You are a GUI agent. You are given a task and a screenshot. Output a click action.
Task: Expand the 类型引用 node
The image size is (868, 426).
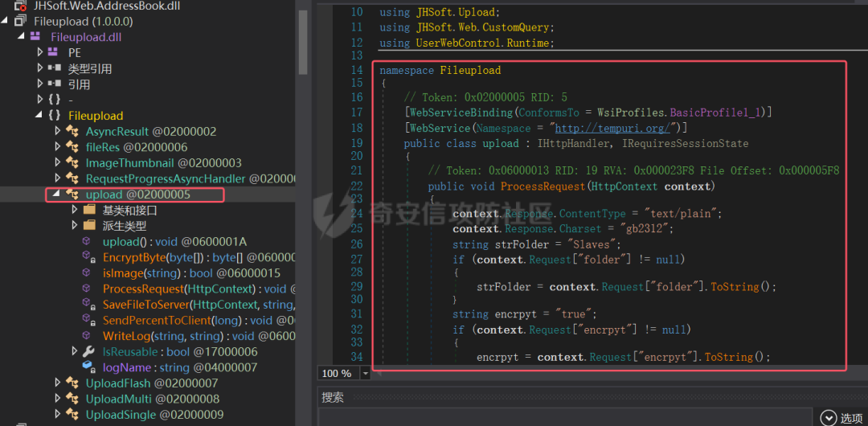click(39, 68)
